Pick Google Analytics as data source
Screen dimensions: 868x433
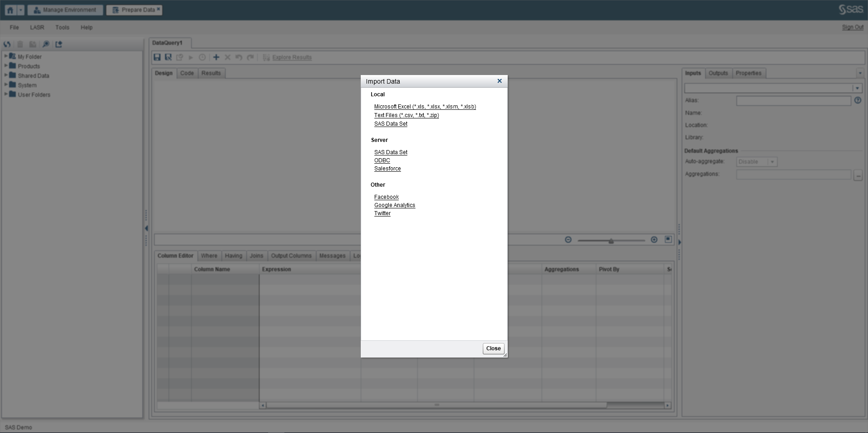(x=394, y=205)
